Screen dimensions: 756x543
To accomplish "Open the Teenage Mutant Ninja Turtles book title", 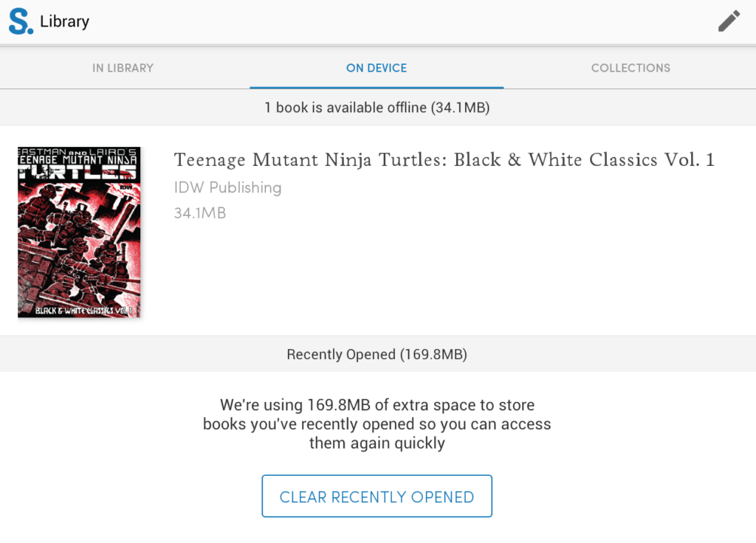I will coord(443,160).
